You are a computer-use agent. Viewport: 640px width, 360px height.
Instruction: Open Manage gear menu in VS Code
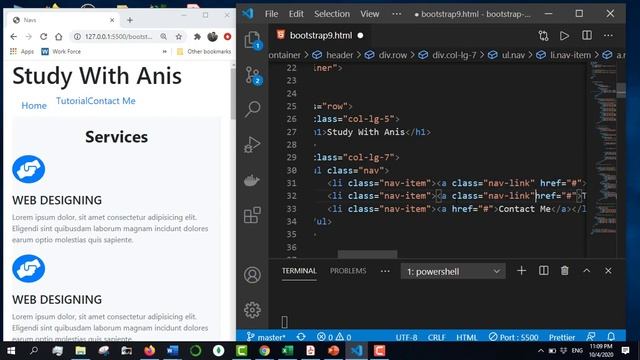pos(252,310)
